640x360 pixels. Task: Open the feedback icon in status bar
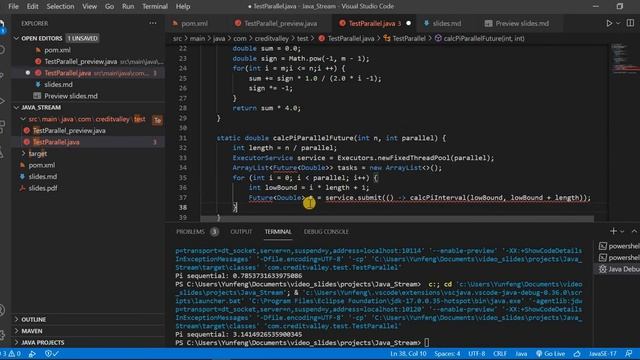pyautogui.click(x=629, y=354)
